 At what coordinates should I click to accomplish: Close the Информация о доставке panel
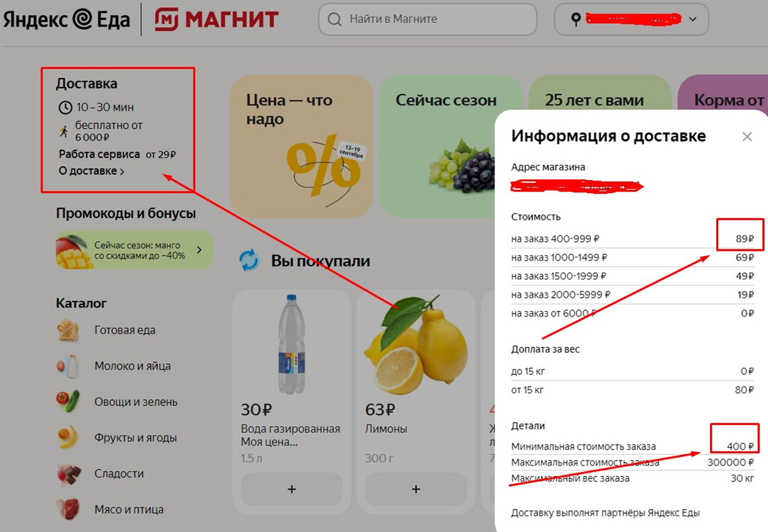pyautogui.click(x=747, y=136)
